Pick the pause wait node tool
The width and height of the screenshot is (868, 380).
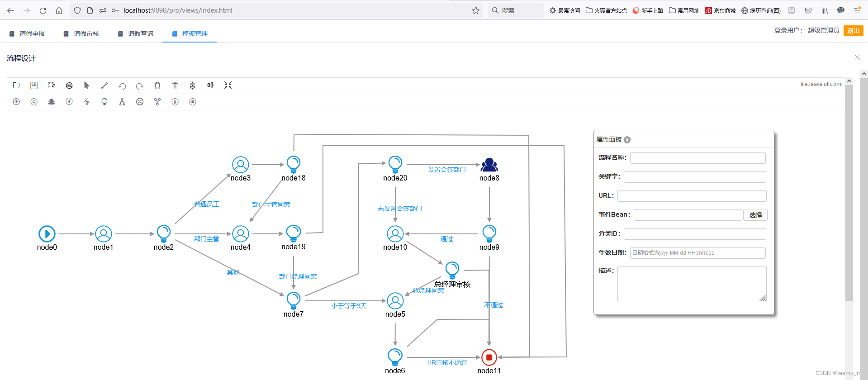coord(175,102)
